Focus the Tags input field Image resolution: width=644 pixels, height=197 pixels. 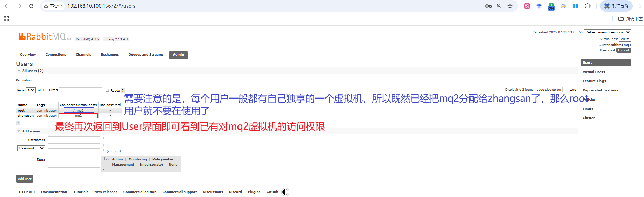pos(74,170)
